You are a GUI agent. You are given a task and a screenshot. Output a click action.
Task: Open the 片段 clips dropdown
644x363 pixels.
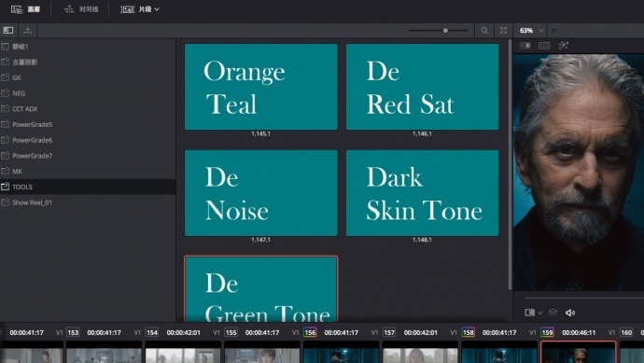coord(140,9)
